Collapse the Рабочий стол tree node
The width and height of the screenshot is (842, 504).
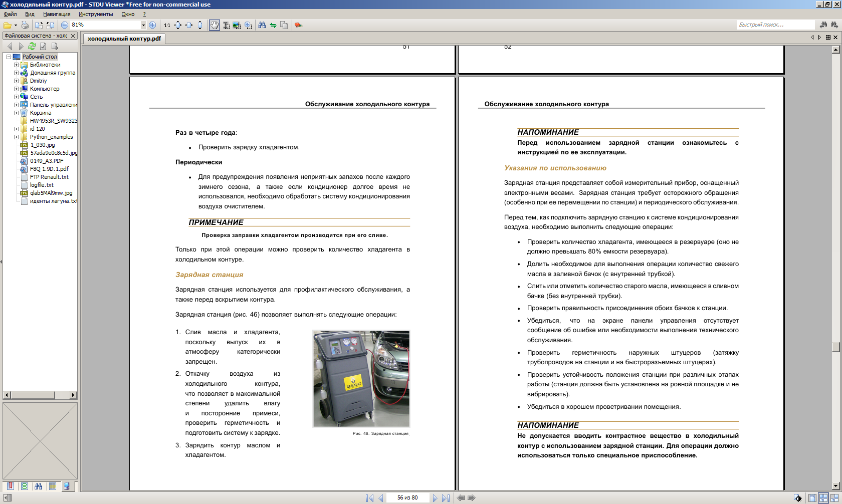coord(9,57)
